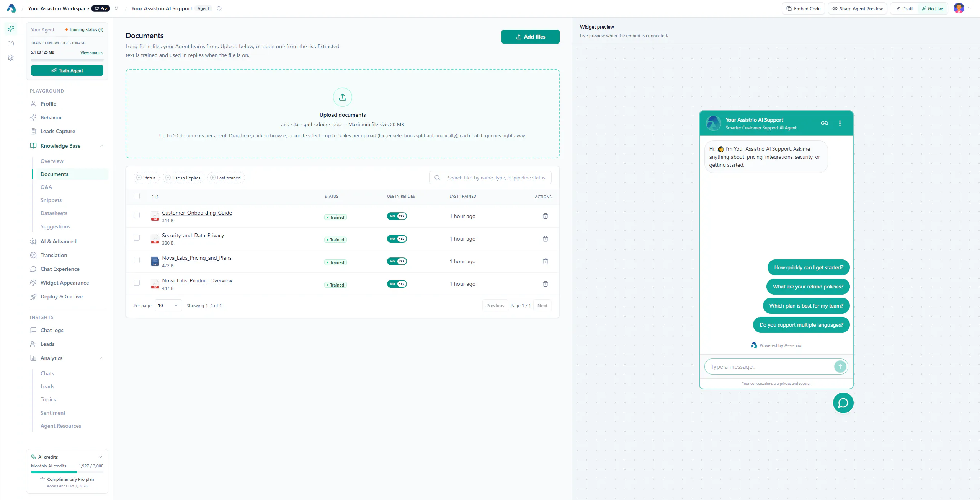980x500 pixels.
Task: Focus the search files input field
Action: point(490,178)
